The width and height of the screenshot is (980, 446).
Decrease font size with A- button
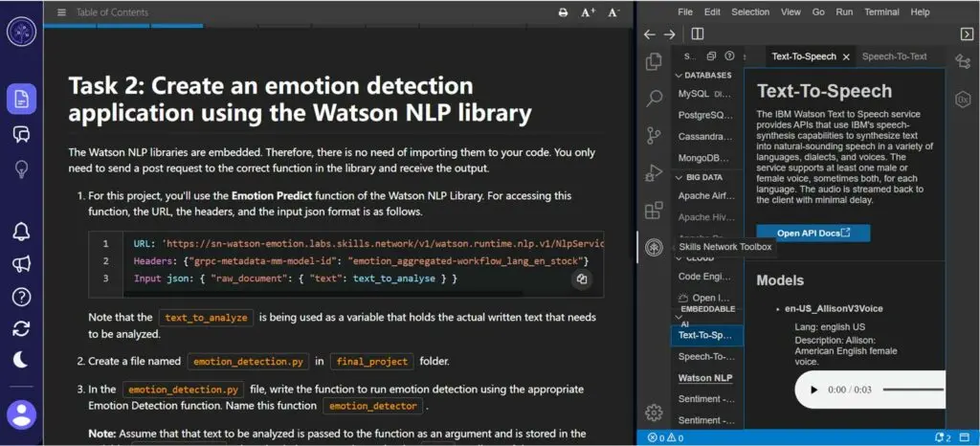pos(613,12)
